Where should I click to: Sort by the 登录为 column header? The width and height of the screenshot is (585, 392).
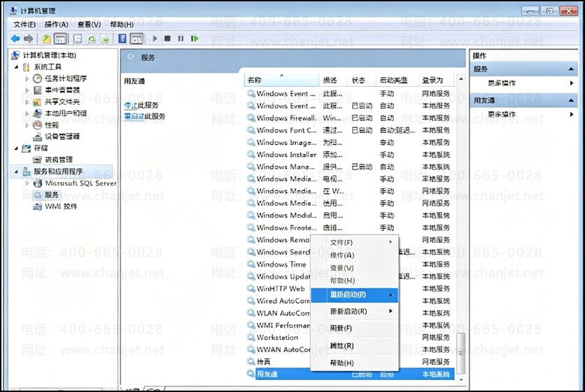436,80
